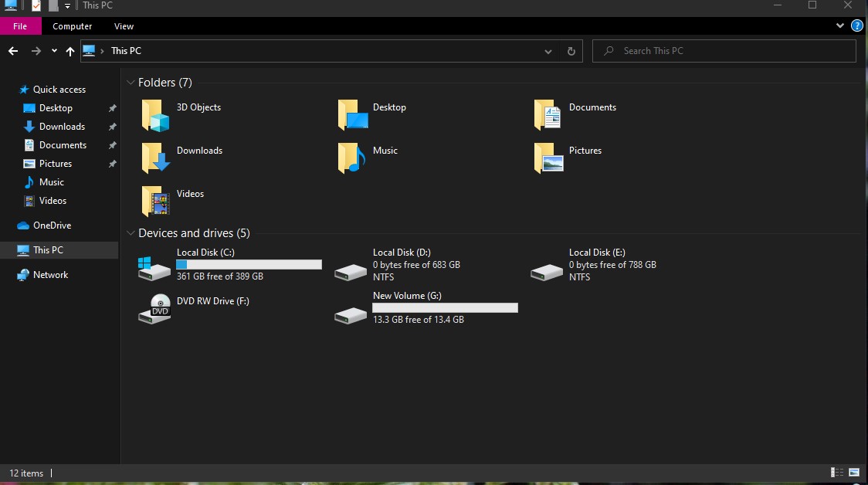
Task: Select the New Volume (G:) drive icon
Action: [x=351, y=315]
